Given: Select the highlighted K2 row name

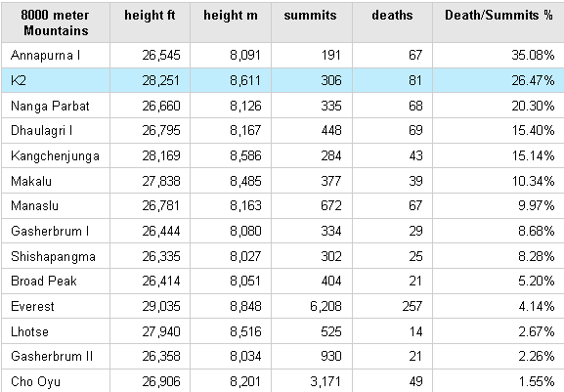Looking at the screenshot, I should click(x=55, y=80).
